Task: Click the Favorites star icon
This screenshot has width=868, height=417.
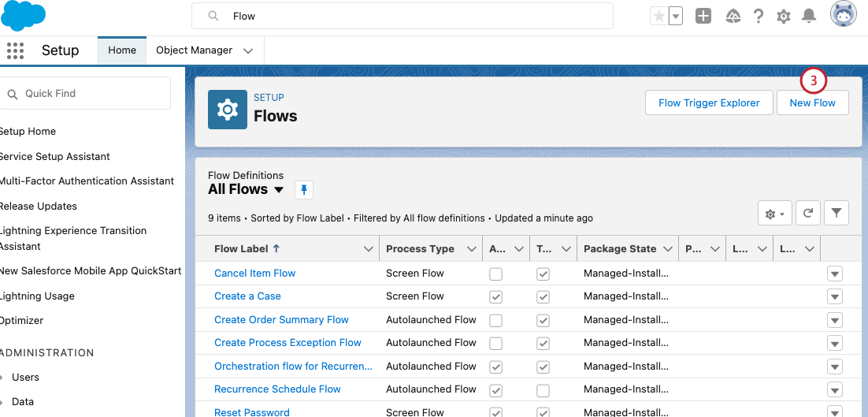Action: click(x=658, y=16)
